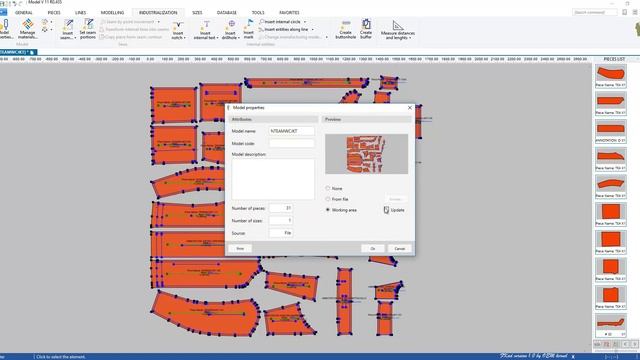Click the Insert seam icon

click(68, 25)
